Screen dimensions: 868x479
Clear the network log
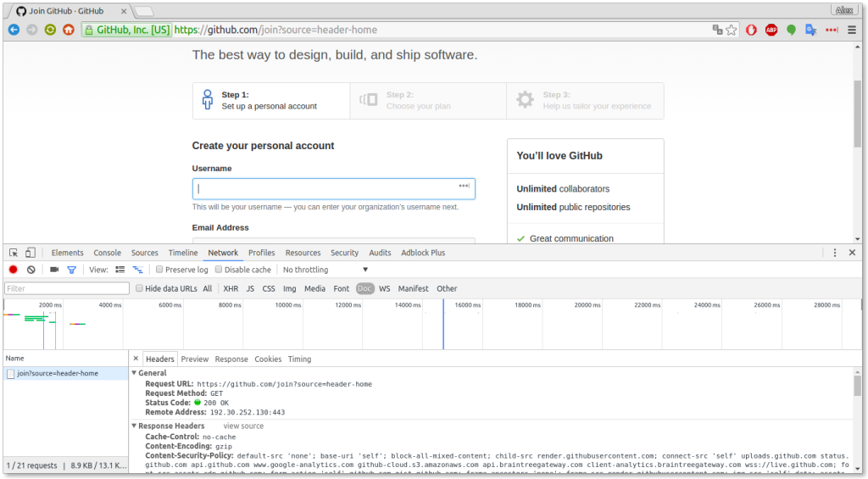(31, 270)
